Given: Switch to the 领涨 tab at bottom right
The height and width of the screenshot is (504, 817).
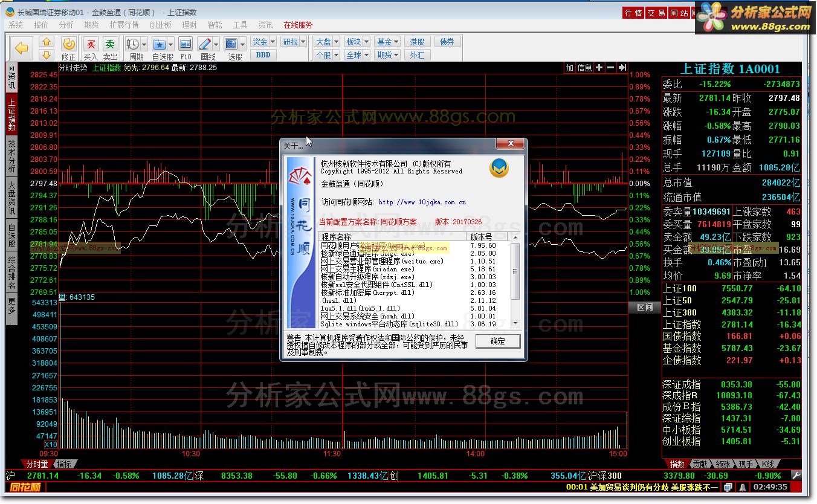Looking at the screenshot, I should [723, 464].
